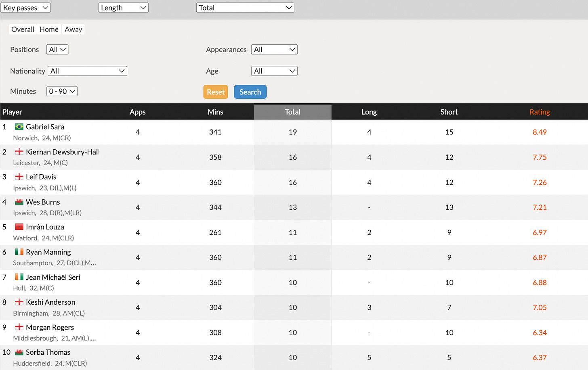Viewport: 588px width, 370px height.
Task: Switch to the Home tab
Action: (49, 29)
